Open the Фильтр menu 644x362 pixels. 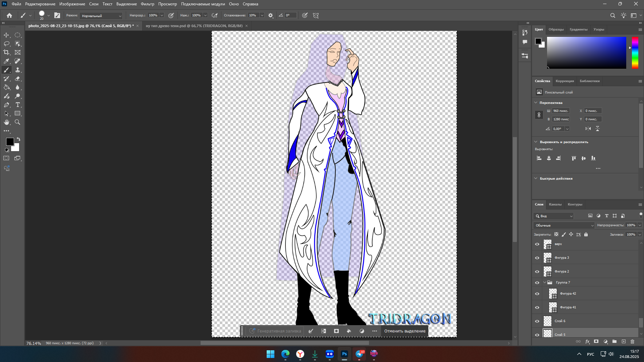click(147, 4)
